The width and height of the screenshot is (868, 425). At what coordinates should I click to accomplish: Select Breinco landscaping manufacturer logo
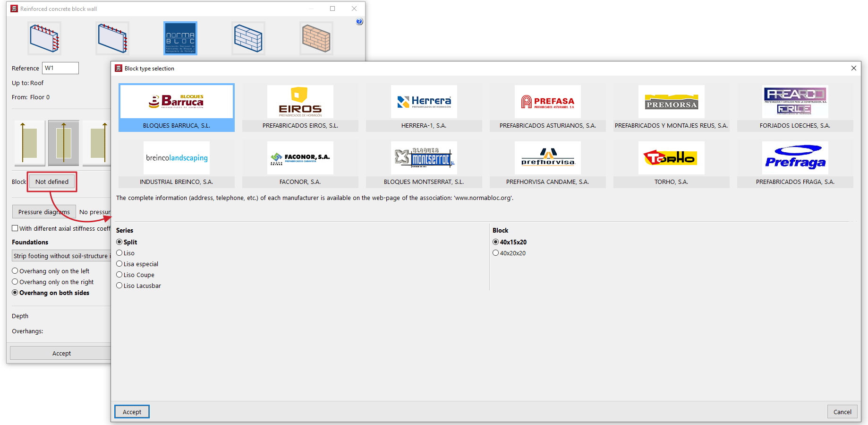(177, 158)
